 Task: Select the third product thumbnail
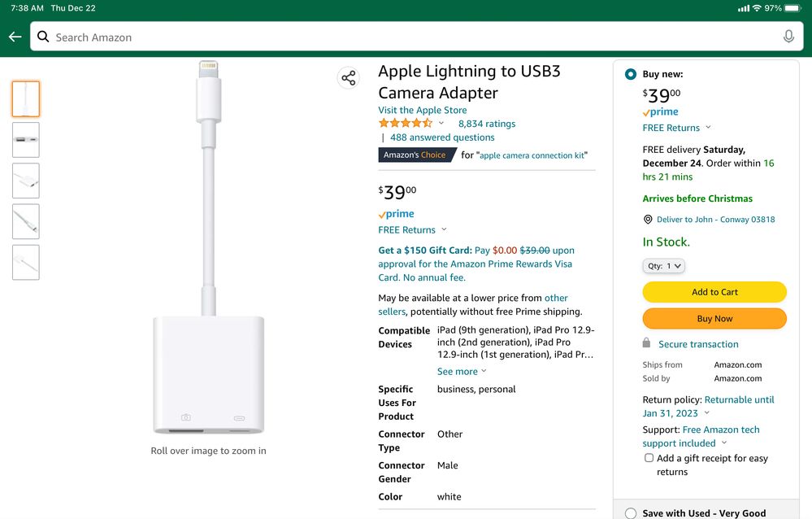click(26, 181)
